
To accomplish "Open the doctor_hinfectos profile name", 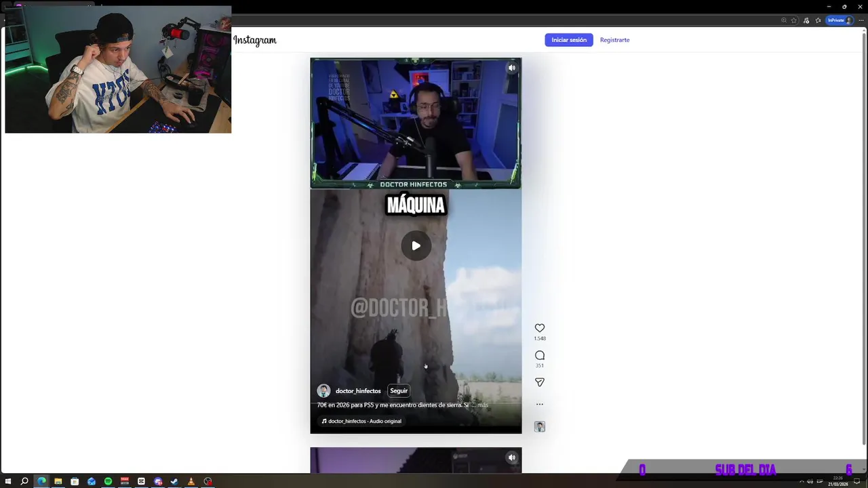I will 358,391.
